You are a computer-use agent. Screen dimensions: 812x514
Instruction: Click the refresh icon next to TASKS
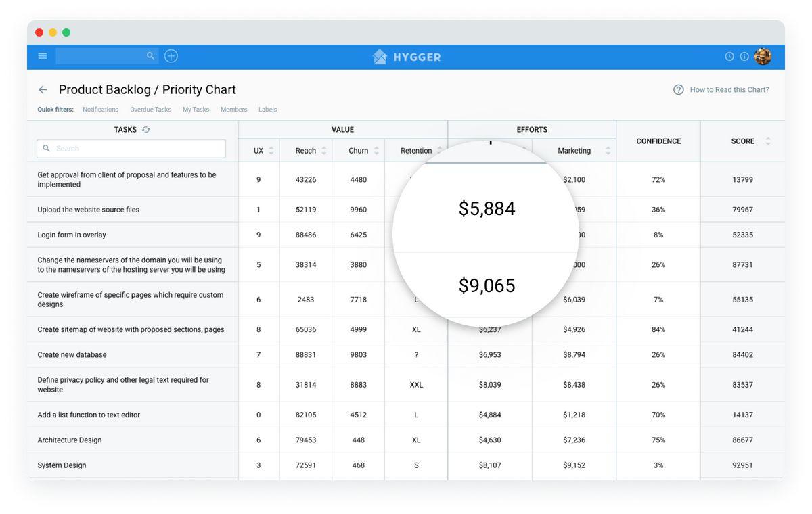(x=146, y=130)
